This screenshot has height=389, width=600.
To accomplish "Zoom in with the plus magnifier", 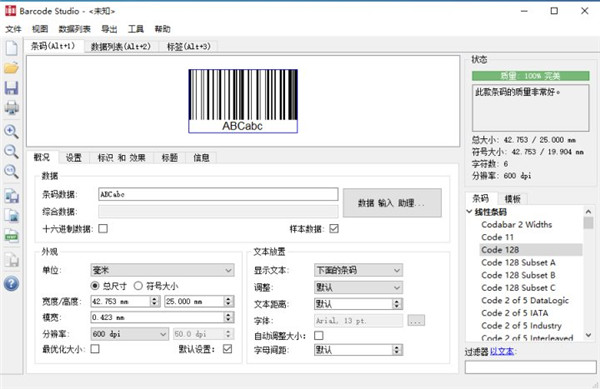I will click(x=11, y=132).
